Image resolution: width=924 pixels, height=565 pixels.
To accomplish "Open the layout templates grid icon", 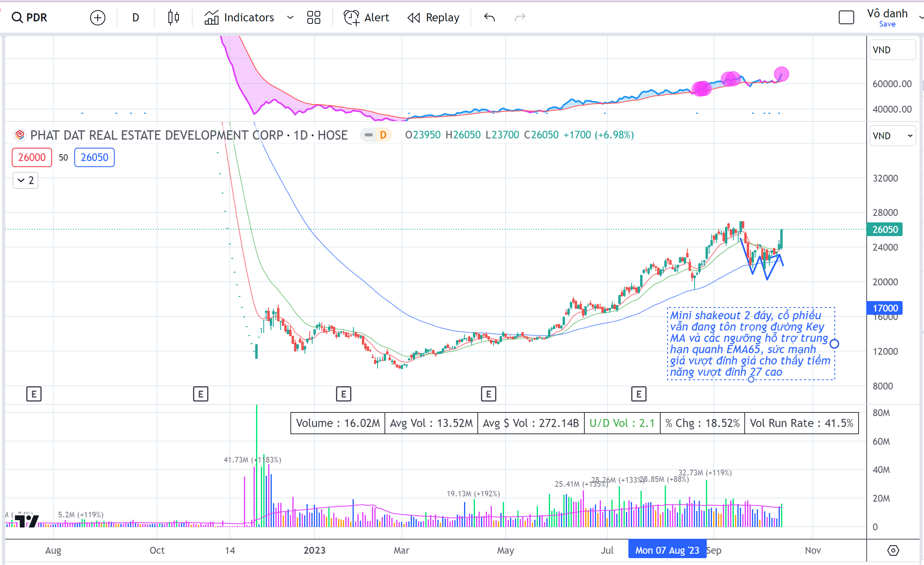I will coord(314,17).
